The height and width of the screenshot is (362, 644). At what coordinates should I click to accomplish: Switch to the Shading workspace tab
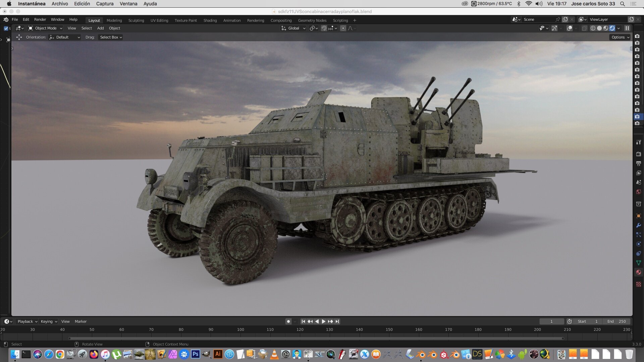(x=210, y=20)
